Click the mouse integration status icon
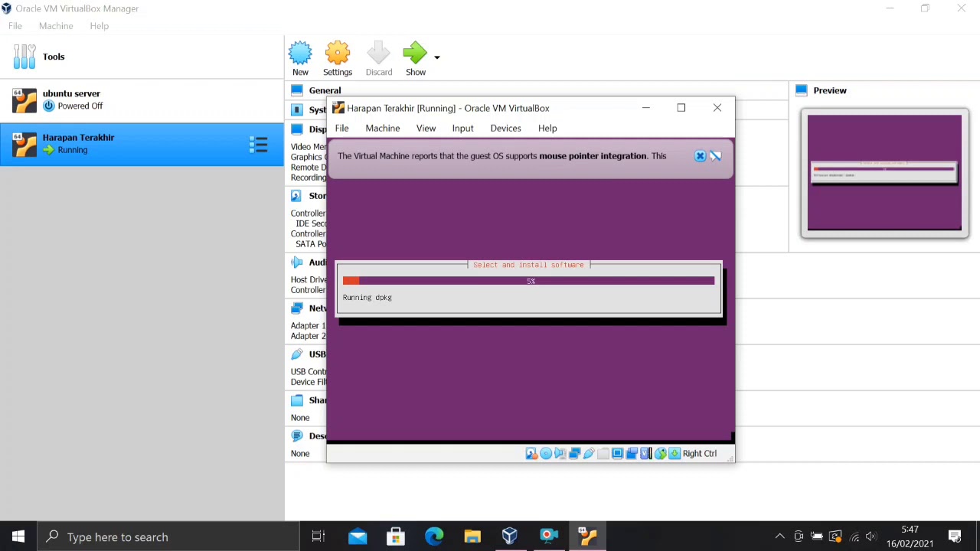980x551 pixels. [660, 454]
